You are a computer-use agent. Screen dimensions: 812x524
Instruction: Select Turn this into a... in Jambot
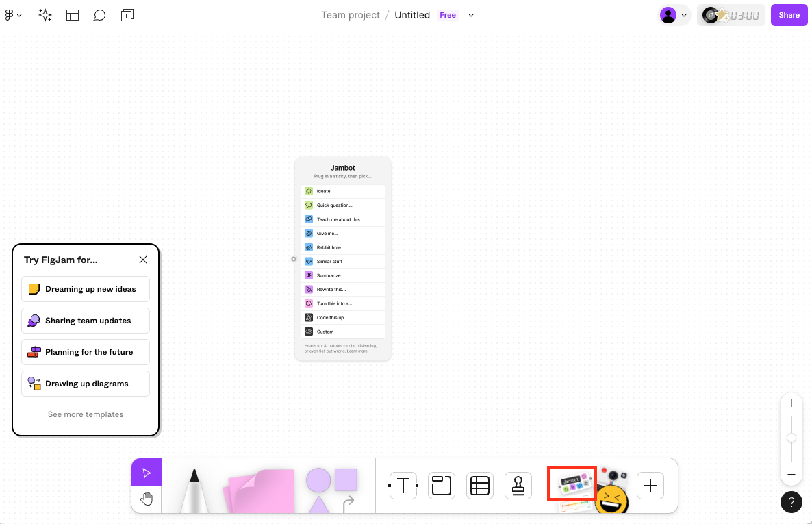pyautogui.click(x=343, y=303)
